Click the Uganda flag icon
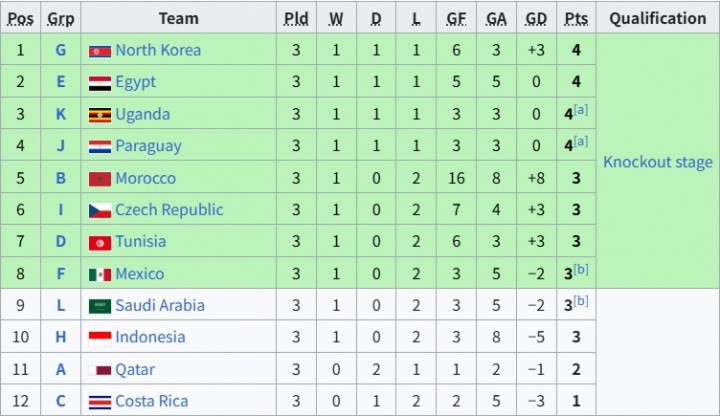Screen dimensions: 720x416 [99, 114]
